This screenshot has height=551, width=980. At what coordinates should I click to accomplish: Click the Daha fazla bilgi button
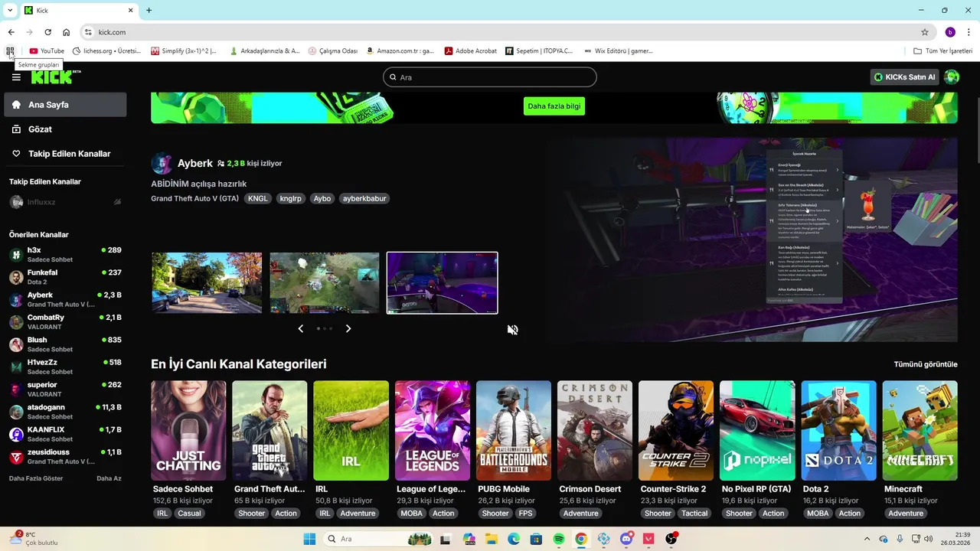pyautogui.click(x=554, y=106)
